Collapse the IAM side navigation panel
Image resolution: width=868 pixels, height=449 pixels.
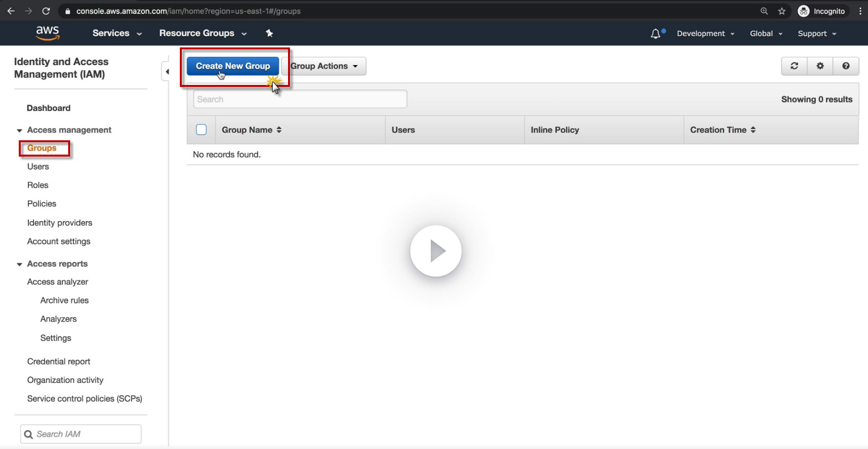click(167, 72)
